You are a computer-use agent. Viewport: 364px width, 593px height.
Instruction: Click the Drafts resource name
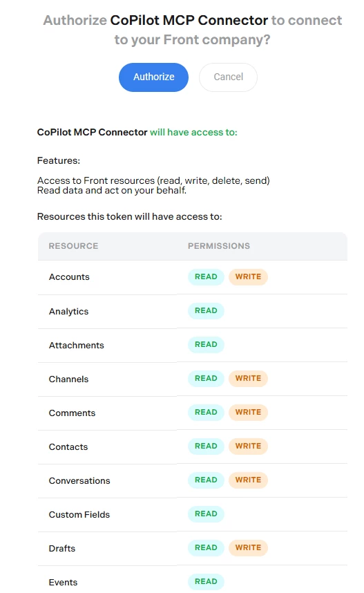click(x=62, y=548)
